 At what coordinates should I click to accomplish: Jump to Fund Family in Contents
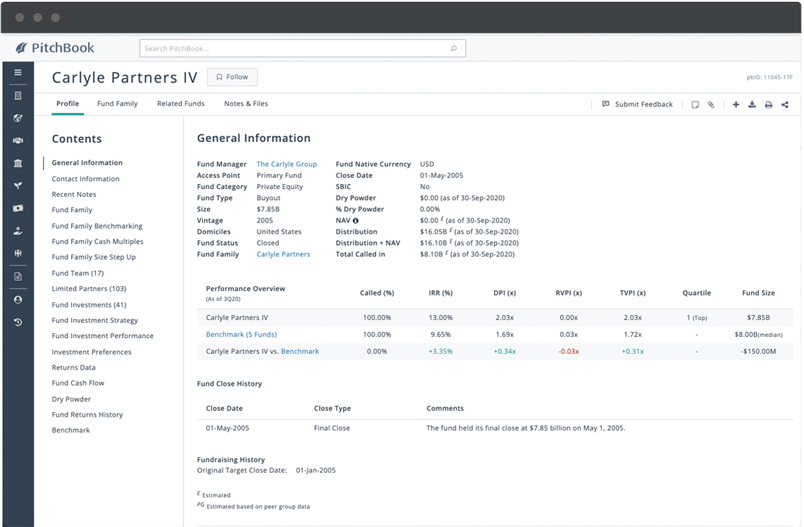pos(72,210)
